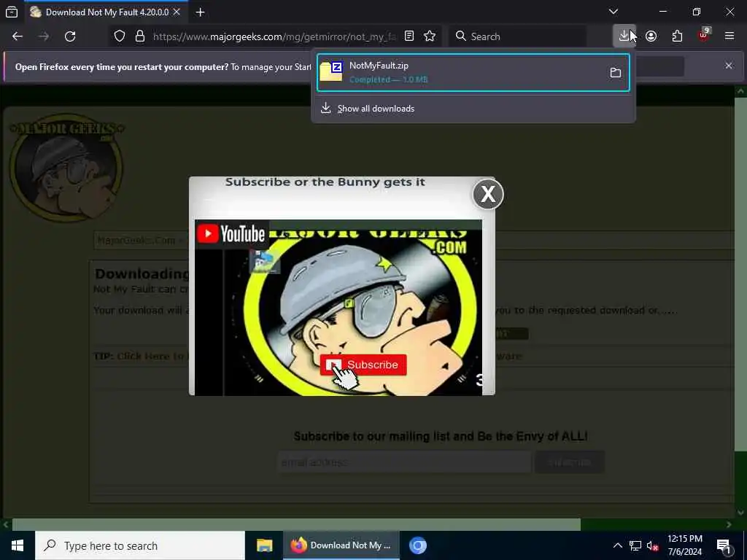Click the MajorGeeks logo image
Viewport: 747px width, 560px height.
point(66,167)
